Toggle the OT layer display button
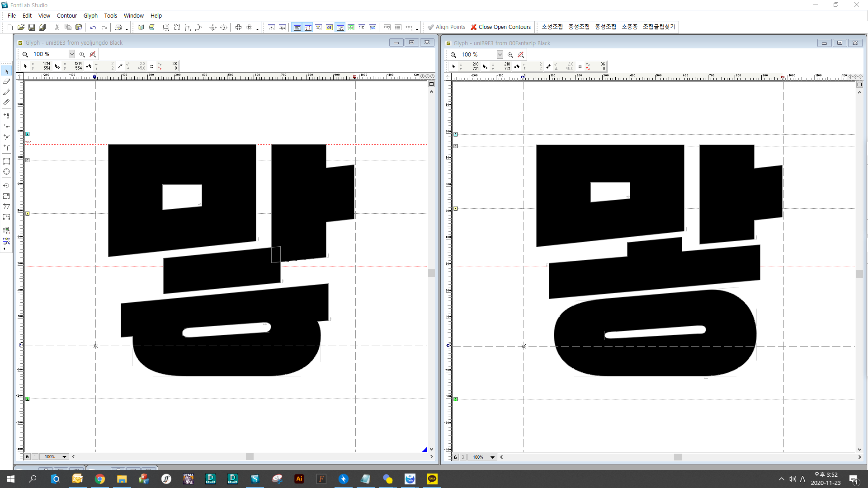 (x=329, y=28)
